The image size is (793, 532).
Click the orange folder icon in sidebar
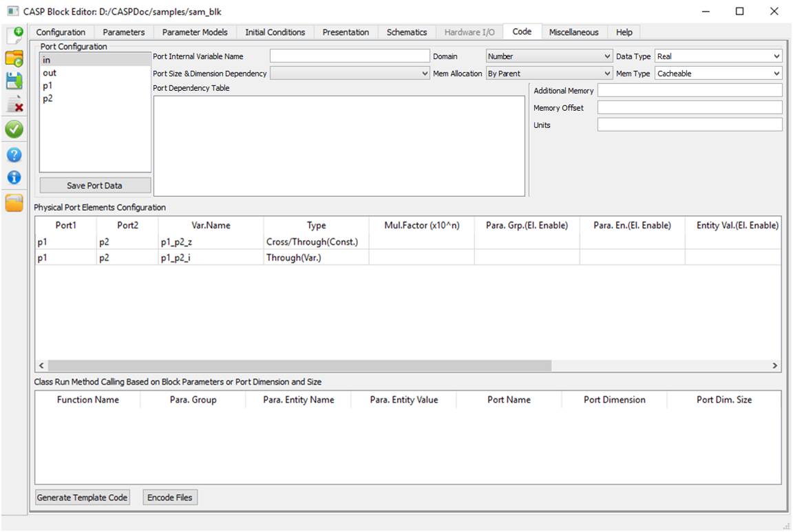pyautogui.click(x=14, y=203)
